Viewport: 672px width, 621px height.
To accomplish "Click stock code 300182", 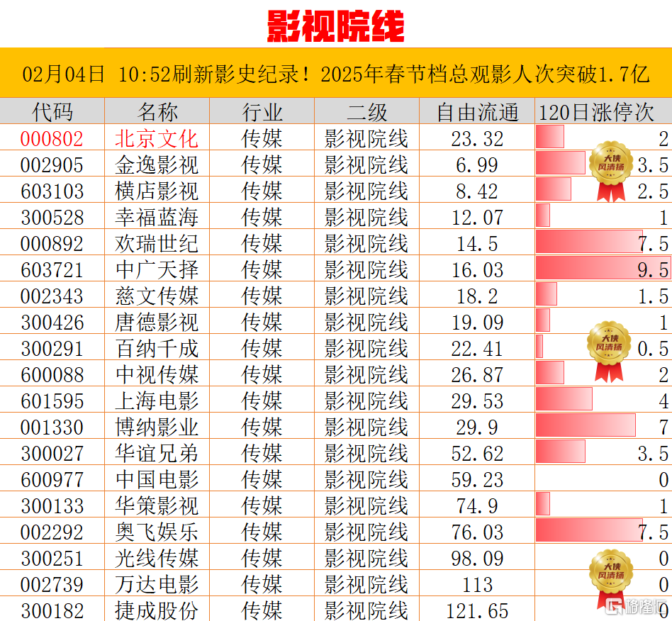I will click(52, 610).
